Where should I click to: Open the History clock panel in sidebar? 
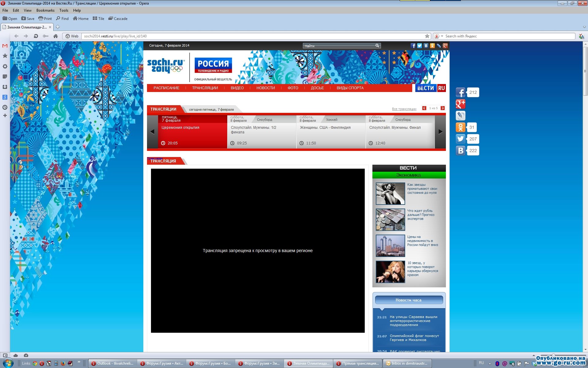tap(5, 107)
